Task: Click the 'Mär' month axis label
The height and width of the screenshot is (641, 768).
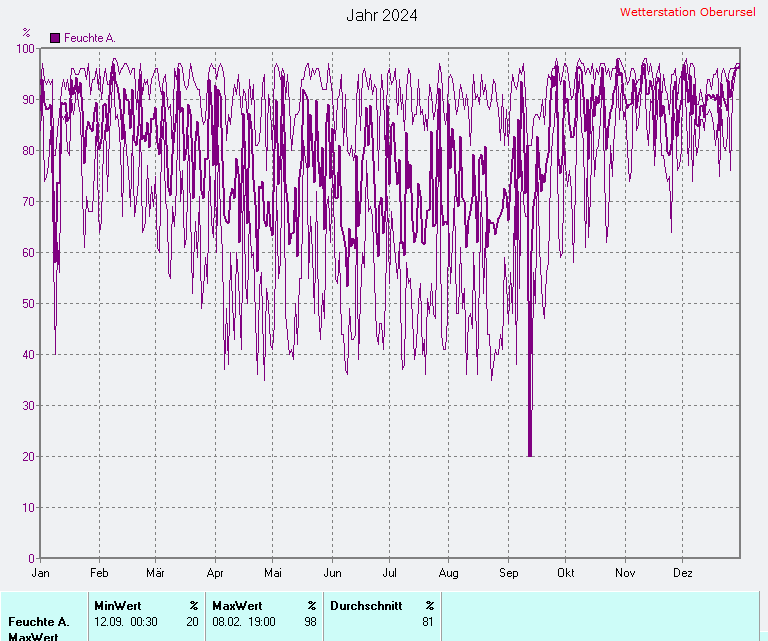Action: tap(155, 573)
